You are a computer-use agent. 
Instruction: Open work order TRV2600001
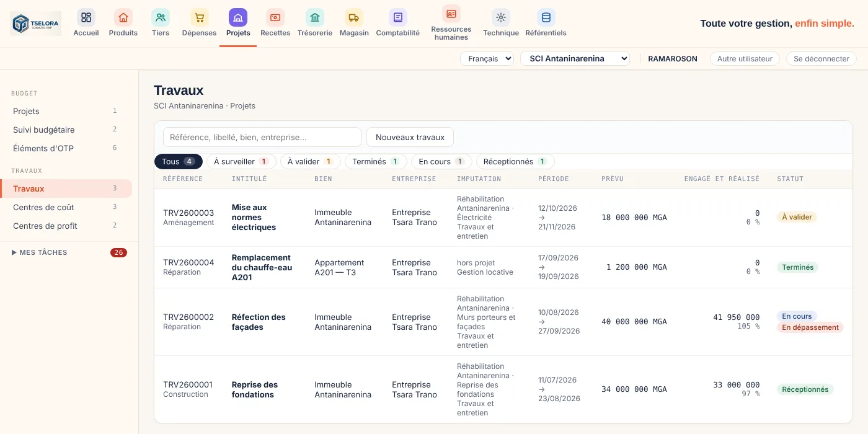click(x=188, y=384)
